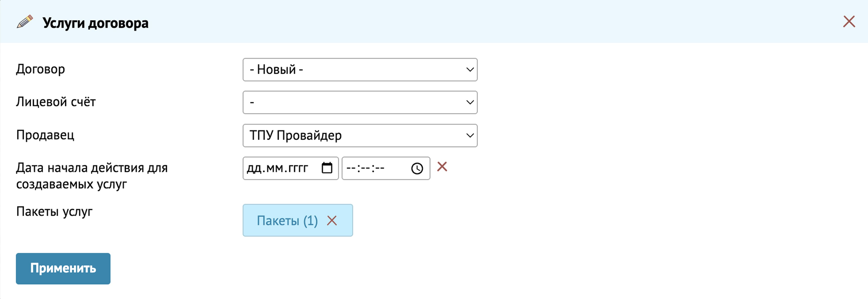Viewport: 868px width, 299px height.
Task: Remove packages via X inside Пакеты button
Action: (332, 220)
